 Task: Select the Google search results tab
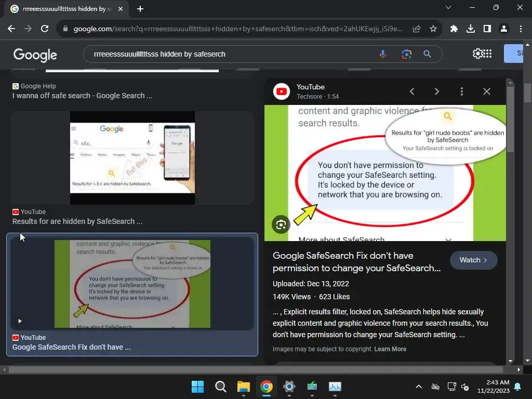pos(66,9)
